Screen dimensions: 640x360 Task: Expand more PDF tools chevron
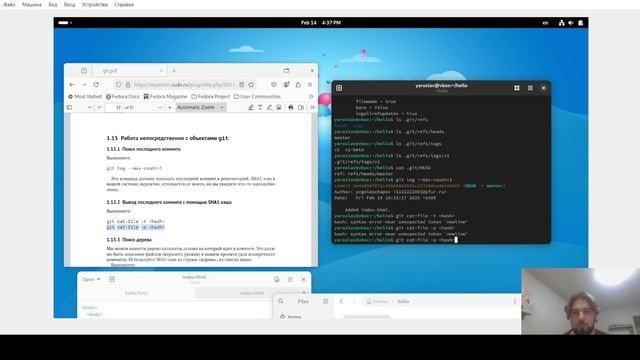pos(312,107)
